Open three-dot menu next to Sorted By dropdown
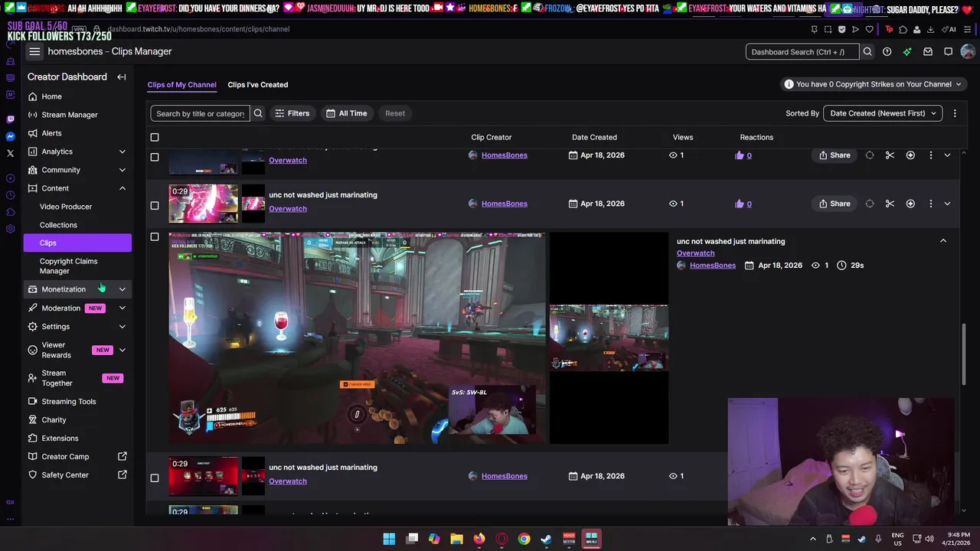 pyautogui.click(x=955, y=113)
